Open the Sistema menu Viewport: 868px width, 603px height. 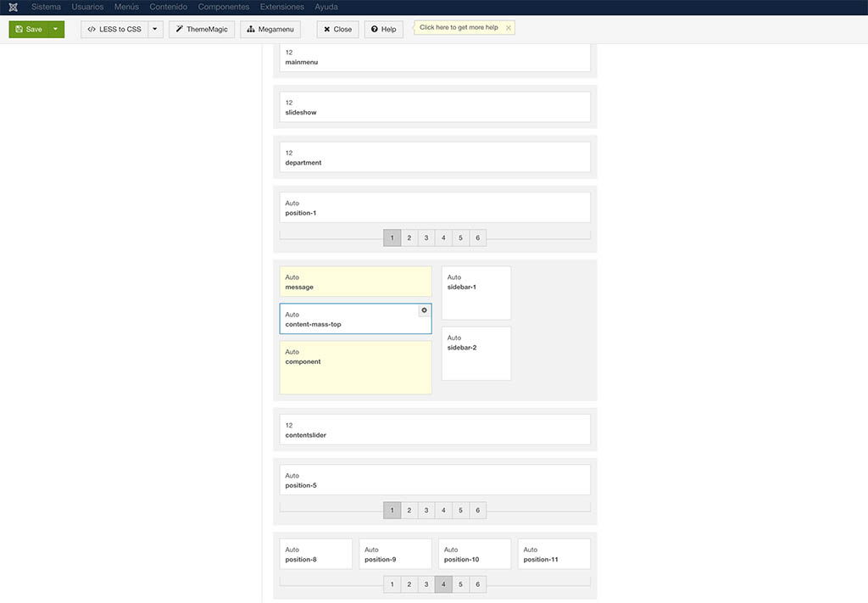46,7
